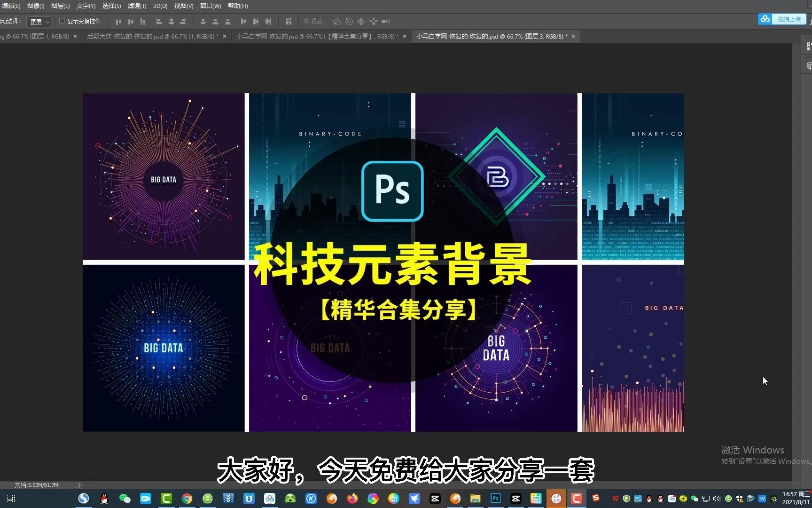Open the 图层 auto-select target dropdown
Viewport: 812px width, 508px height.
pos(39,21)
